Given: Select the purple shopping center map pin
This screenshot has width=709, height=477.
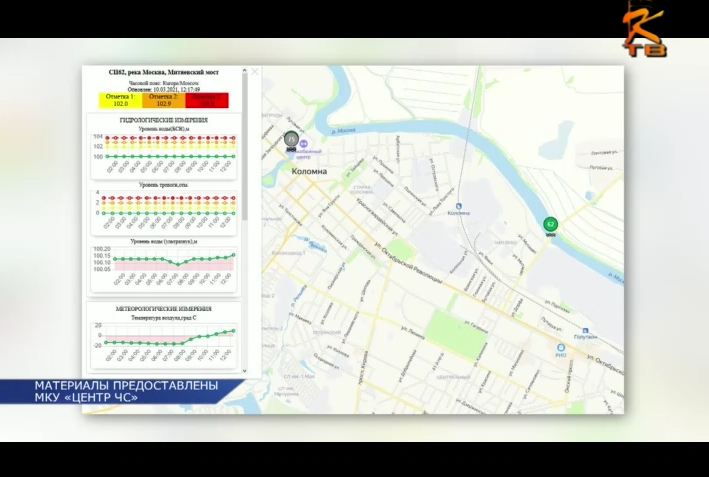Looking at the screenshot, I should pos(304,145).
